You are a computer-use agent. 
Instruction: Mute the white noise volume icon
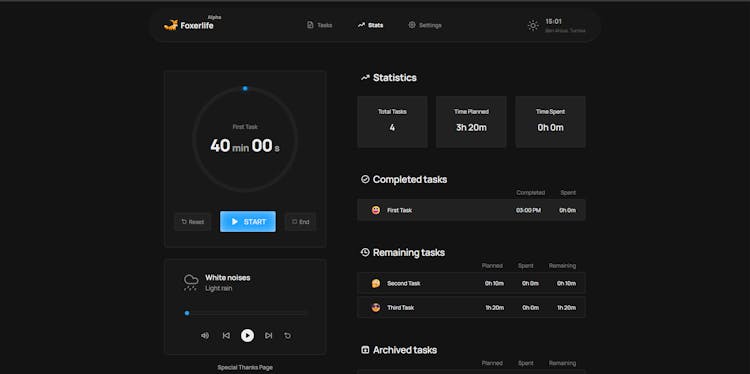coord(205,336)
